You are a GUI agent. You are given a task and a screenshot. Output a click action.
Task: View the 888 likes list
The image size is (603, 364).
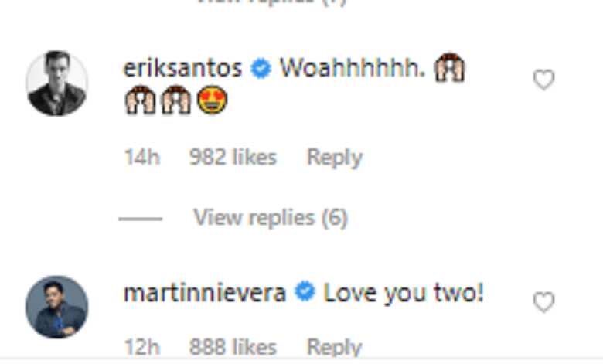coord(233,347)
